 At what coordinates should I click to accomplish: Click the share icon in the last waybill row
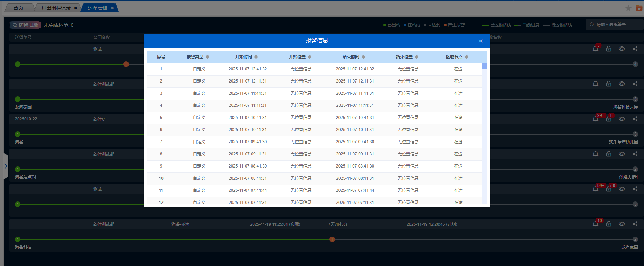635,224
